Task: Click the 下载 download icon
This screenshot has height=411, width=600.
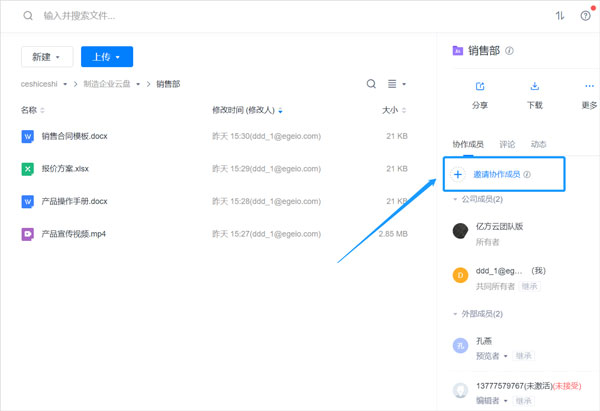Action: point(535,86)
